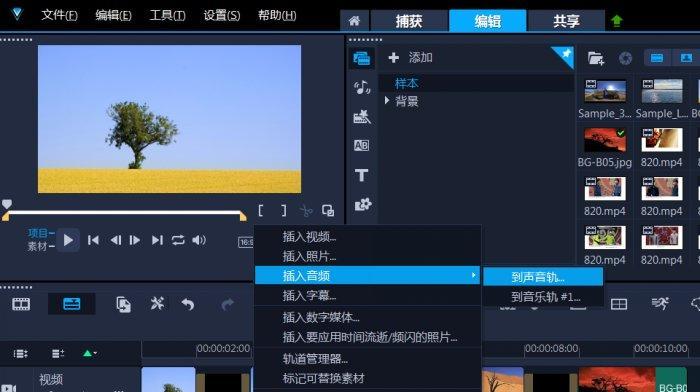The width and height of the screenshot is (700, 392).
Task: Jump to the start of the clip
Action: click(93, 240)
